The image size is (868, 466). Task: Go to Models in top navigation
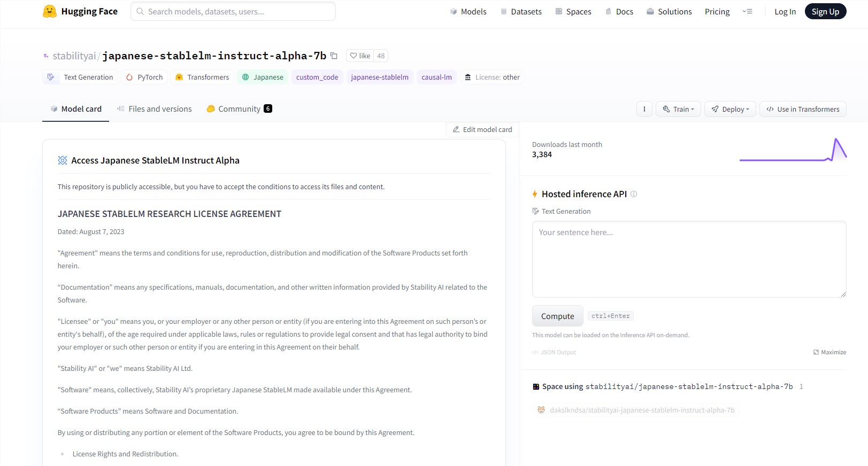tap(468, 11)
